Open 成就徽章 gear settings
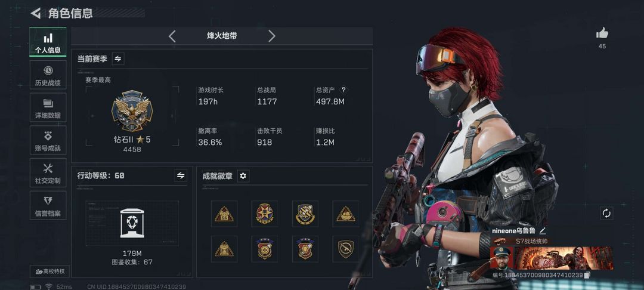644x290 pixels. tap(243, 176)
